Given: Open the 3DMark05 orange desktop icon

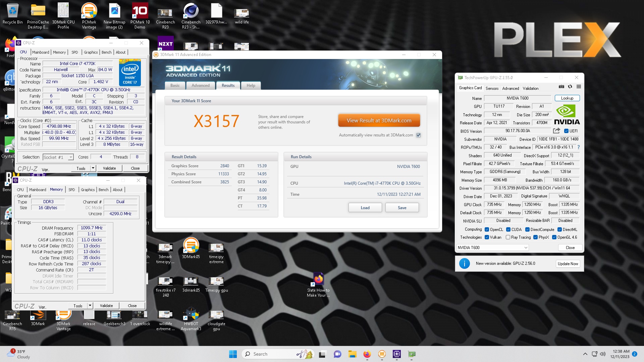Looking at the screenshot, I should coord(191,248).
